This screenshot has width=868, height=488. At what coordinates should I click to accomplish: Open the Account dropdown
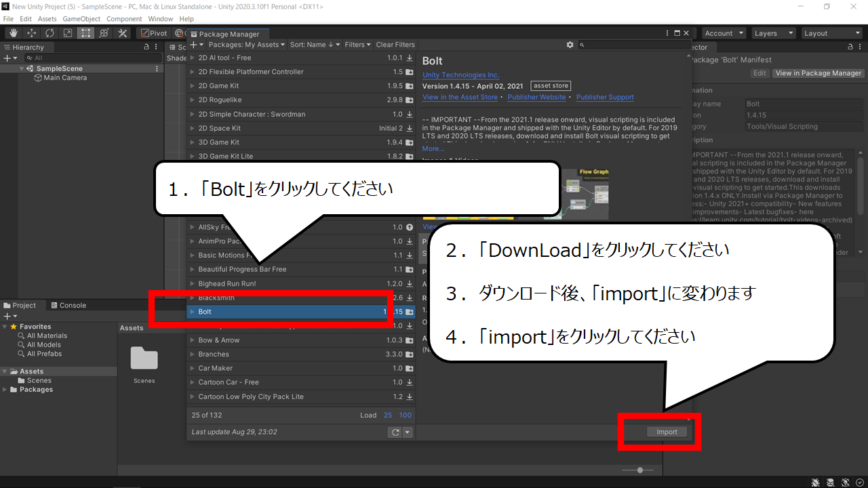(724, 33)
